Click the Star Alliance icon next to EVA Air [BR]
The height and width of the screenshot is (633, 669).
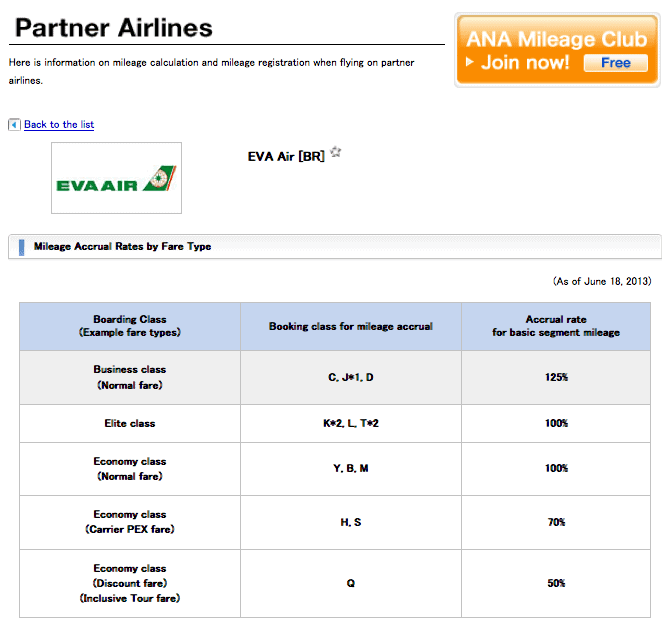(x=336, y=152)
